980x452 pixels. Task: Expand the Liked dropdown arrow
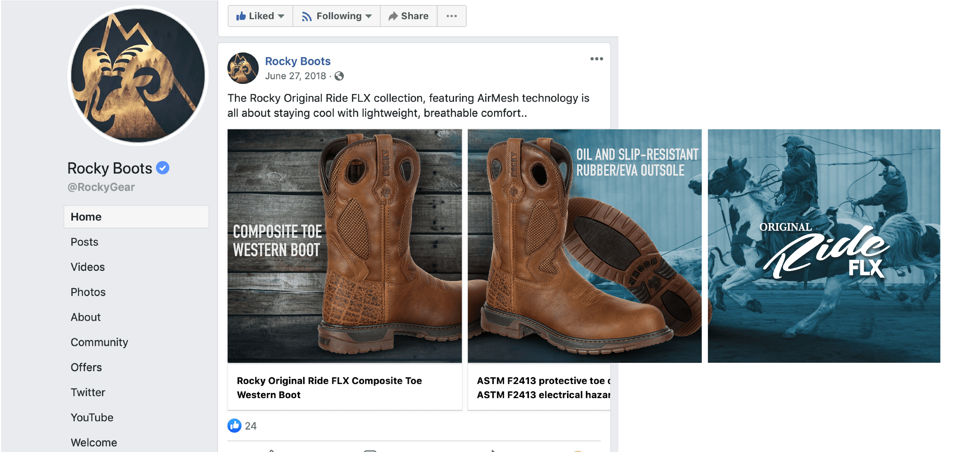pyautogui.click(x=281, y=16)
